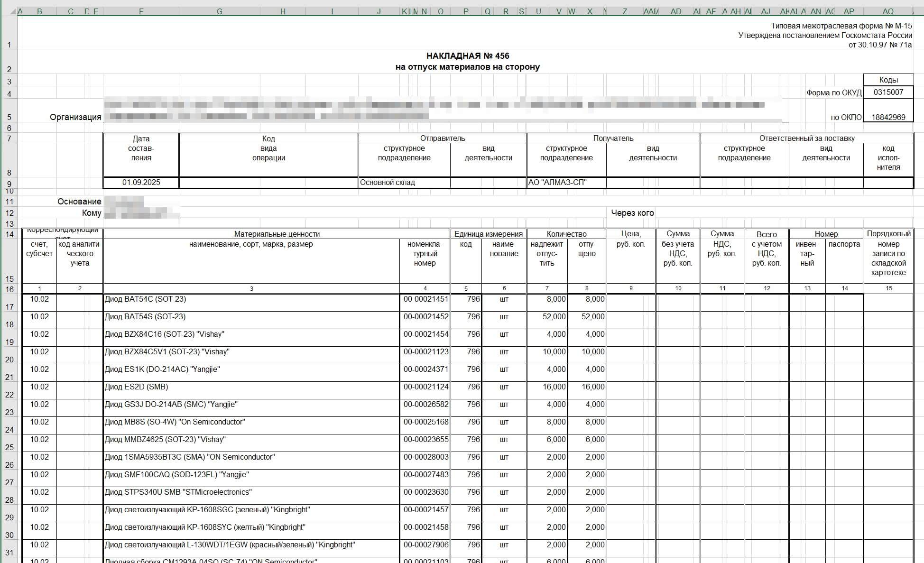The height and width of the screenshot is (563, 924).
Task: Click nomenclature number cell 00-00021452
Action: click(425, 317)
